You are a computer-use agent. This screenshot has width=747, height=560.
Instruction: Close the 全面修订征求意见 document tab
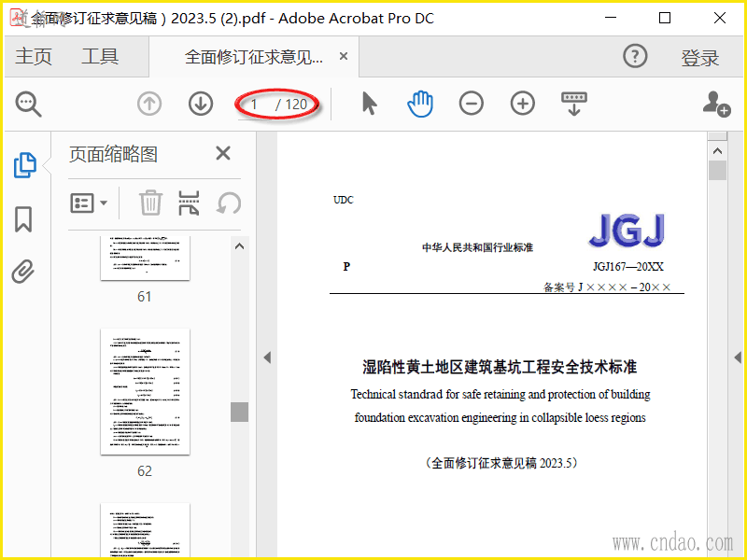(x=344, y=56)
